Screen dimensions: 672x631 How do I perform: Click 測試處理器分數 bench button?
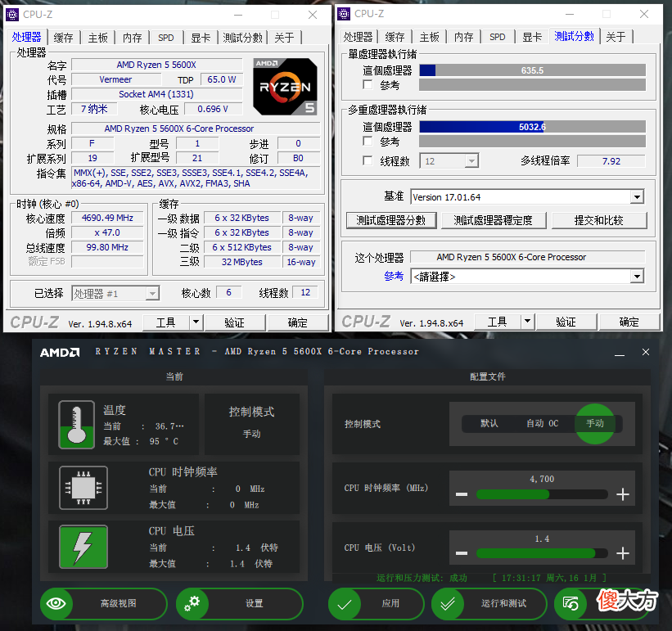[391, 220]
